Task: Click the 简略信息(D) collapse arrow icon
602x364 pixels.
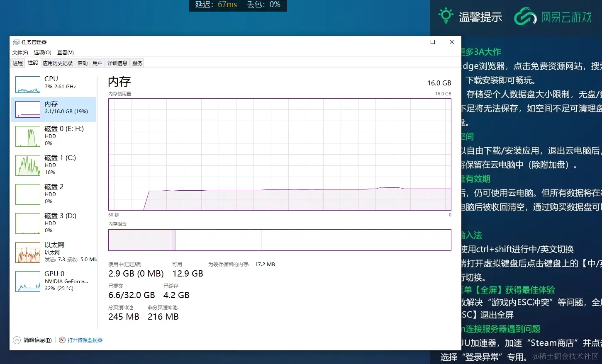Action: 17,340
